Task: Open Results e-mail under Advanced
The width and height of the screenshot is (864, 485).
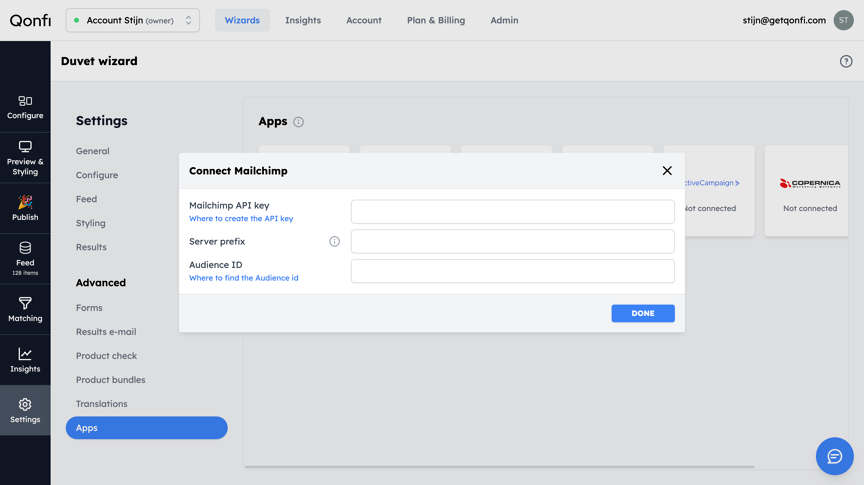Action: 106,332
